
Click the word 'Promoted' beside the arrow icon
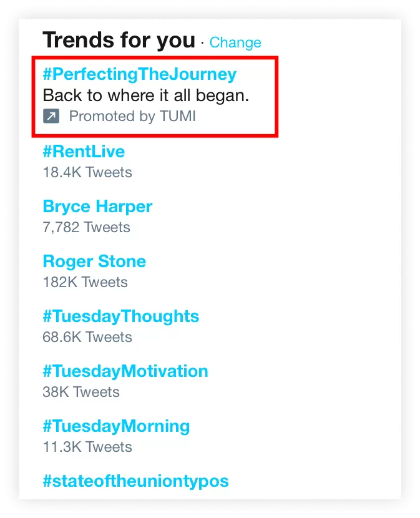(x=102, y=116)
